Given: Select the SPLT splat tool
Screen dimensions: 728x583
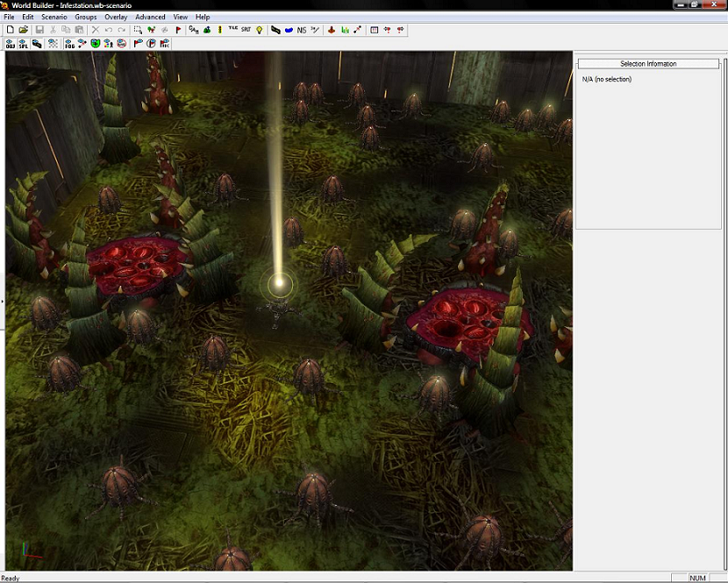Looking at the screenshot, I should (x=246, y=30).
